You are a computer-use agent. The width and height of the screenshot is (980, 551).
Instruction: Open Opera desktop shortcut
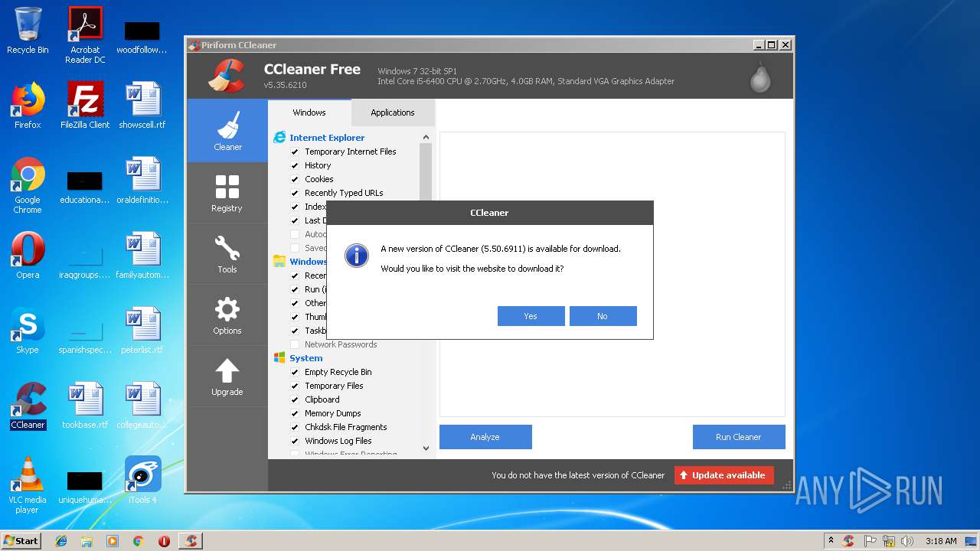point(28,256)
